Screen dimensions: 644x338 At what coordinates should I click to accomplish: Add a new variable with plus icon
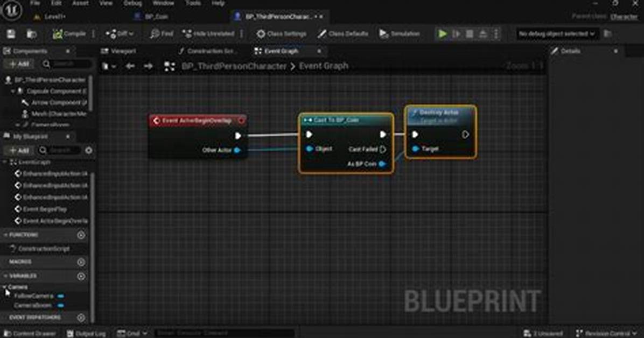[x=81, y=277]
